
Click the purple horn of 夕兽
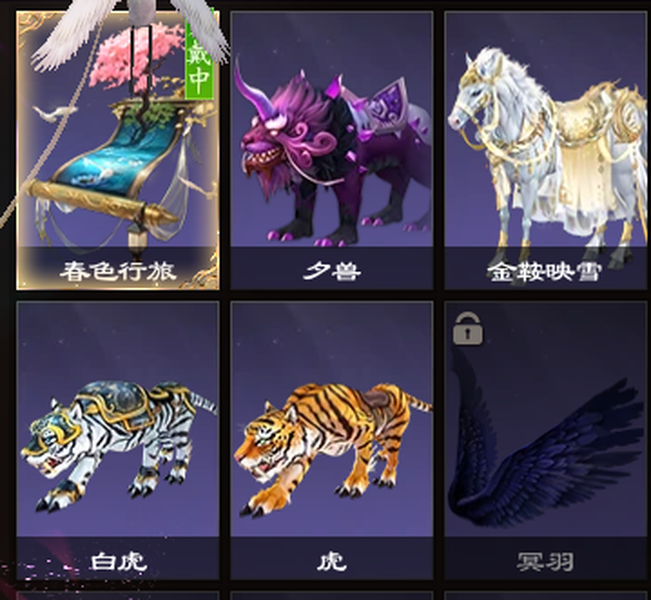[253, 93]
